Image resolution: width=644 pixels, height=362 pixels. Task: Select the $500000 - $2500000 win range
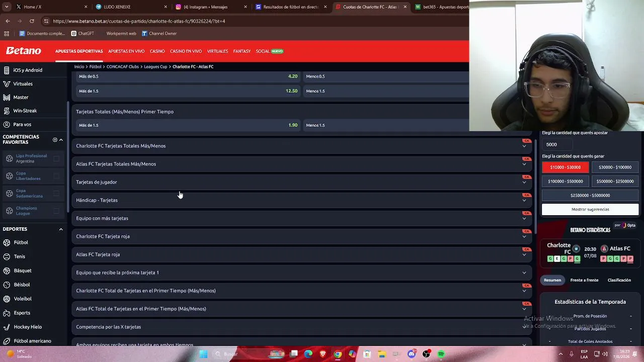(x=615, y=182)
